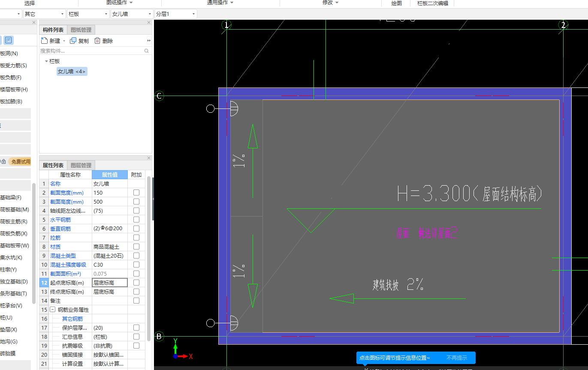
Task: Click the 新建 new component icon
Action: 44,41
